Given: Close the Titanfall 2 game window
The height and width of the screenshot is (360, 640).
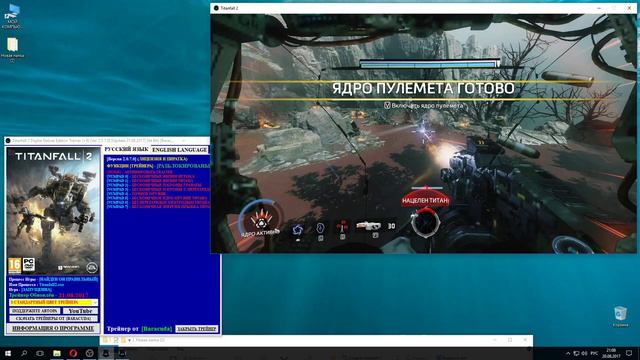Looking at the screenshot, I should pos(629,8).
